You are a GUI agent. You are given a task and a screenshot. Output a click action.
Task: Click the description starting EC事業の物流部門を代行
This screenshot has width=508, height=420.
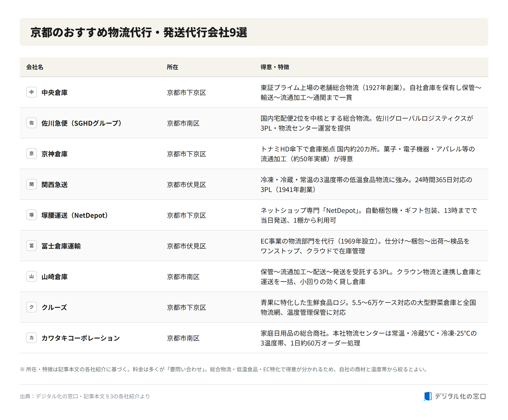tap(365, 246)
